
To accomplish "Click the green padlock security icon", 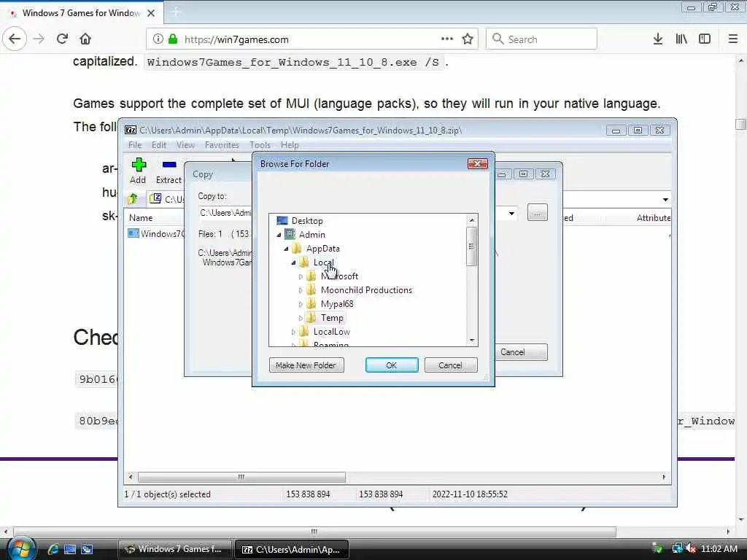I will (x=173, y=39).
